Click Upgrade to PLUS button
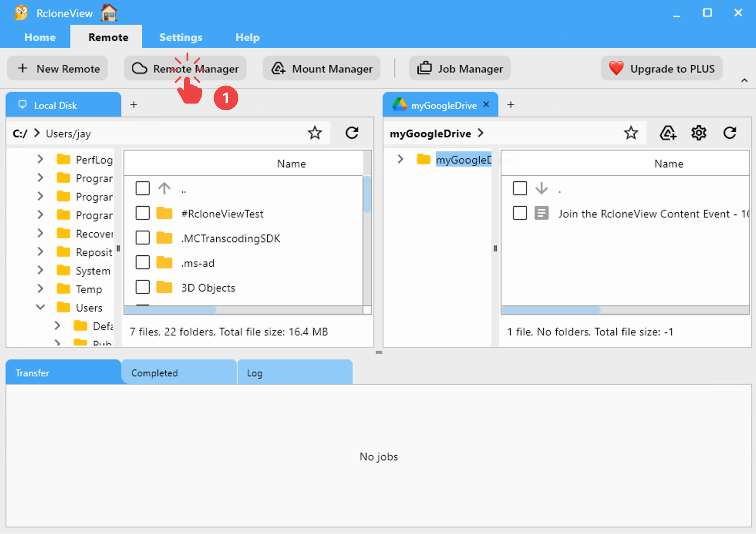Viewport: 756px width, 534px height. coord(661,68)
